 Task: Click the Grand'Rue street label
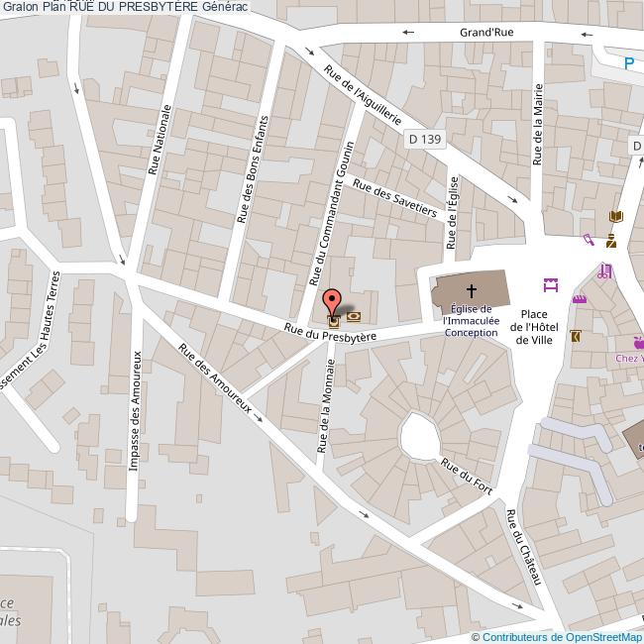pyautogui.click(x=485, y=33)
